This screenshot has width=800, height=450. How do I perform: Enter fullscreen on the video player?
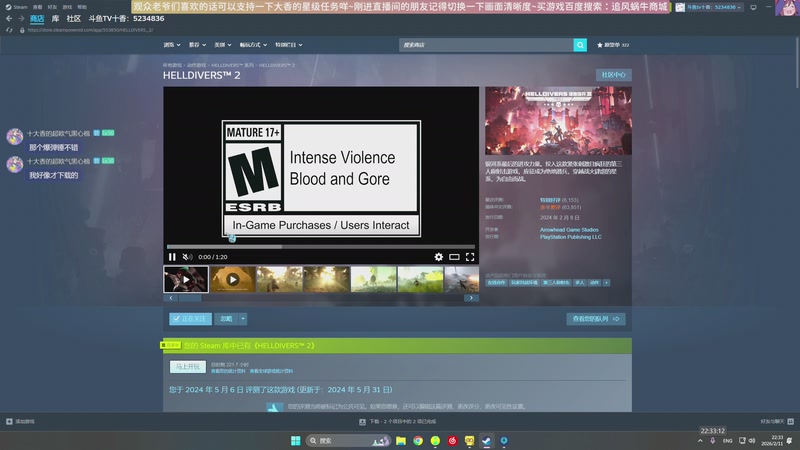pyautogui.click(x=470, y=257)
